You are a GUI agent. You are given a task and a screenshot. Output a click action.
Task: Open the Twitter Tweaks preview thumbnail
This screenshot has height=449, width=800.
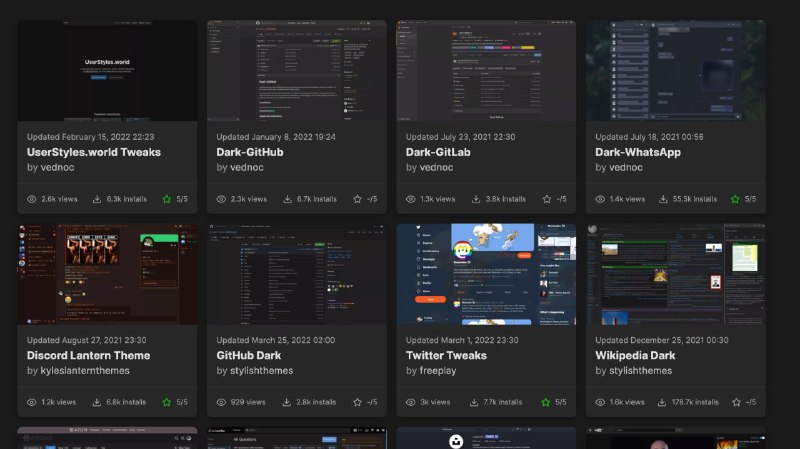click(486, 274)
